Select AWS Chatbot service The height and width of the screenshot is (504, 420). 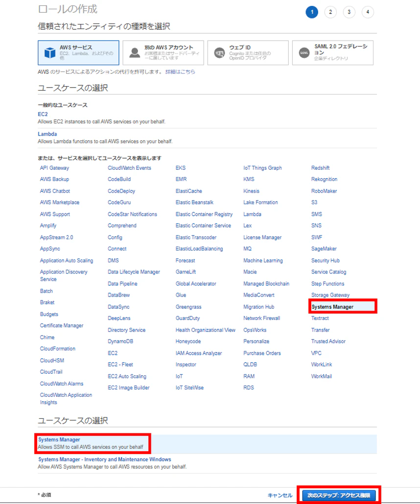tap(55, 191)
